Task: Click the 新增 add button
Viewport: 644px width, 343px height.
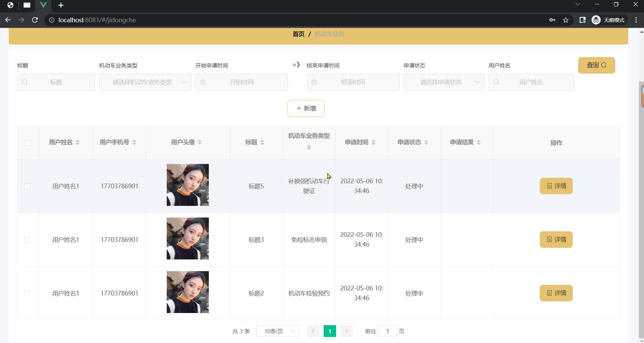Action: coord(306,108)
